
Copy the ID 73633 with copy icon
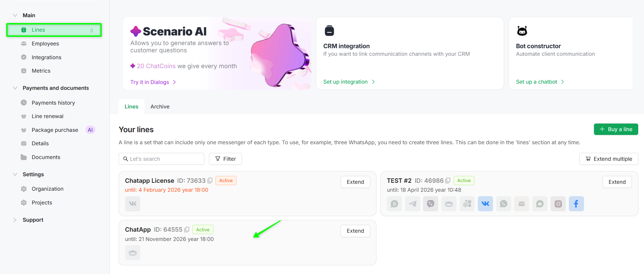210,181
